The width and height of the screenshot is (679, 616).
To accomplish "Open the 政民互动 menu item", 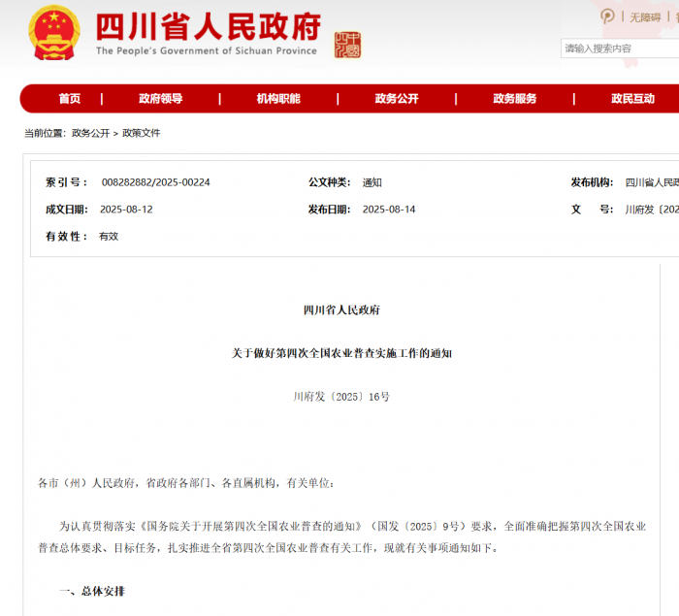I will coord(632,99).
